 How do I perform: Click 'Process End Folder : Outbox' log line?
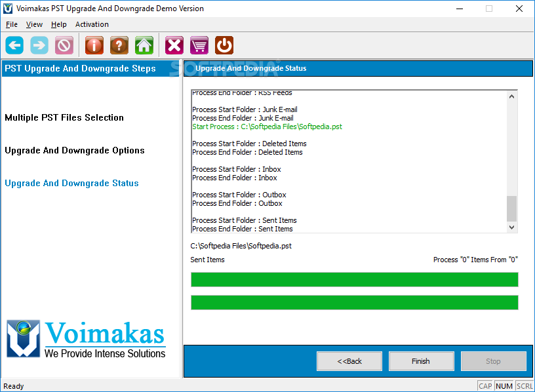tap(237, 203)
